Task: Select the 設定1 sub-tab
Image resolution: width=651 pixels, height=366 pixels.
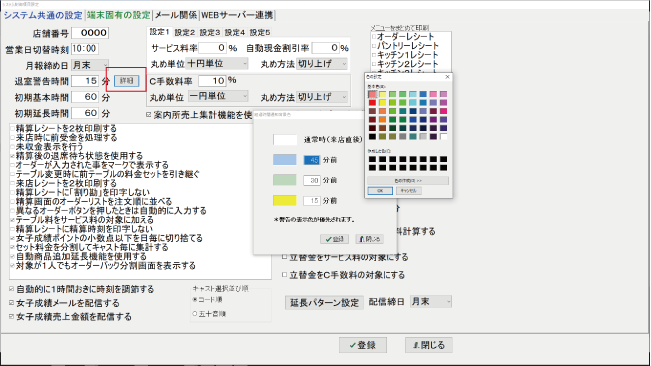Action: pos(159,32)
